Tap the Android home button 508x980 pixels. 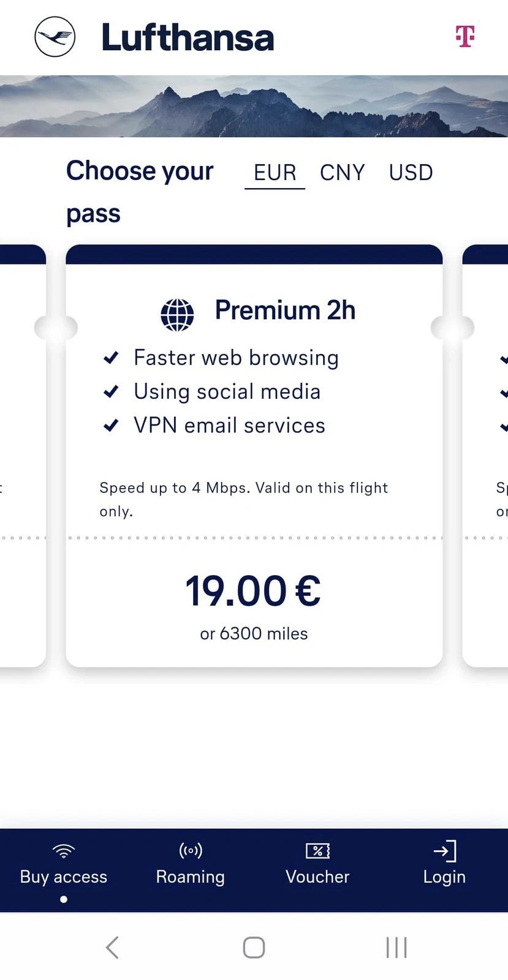[x=254, y=947]
